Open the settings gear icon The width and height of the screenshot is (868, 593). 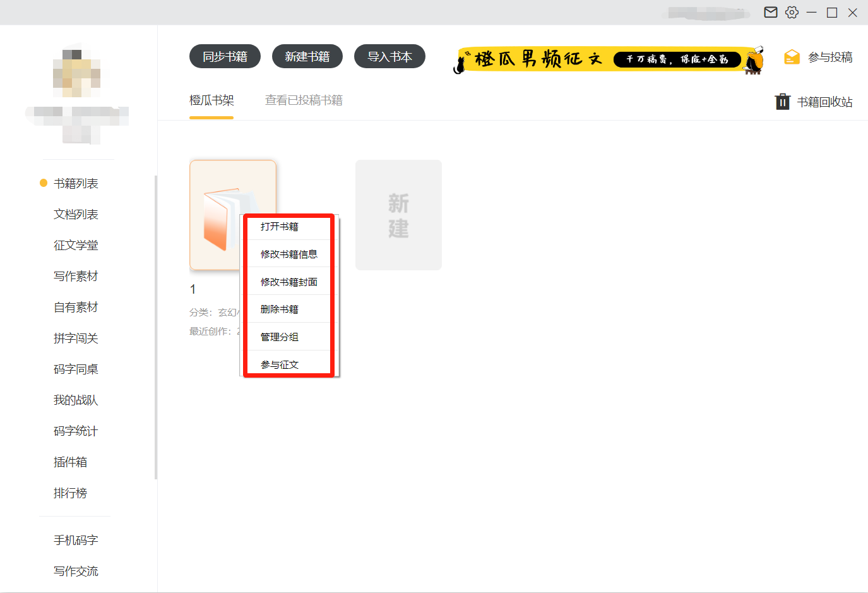(792, 12)
